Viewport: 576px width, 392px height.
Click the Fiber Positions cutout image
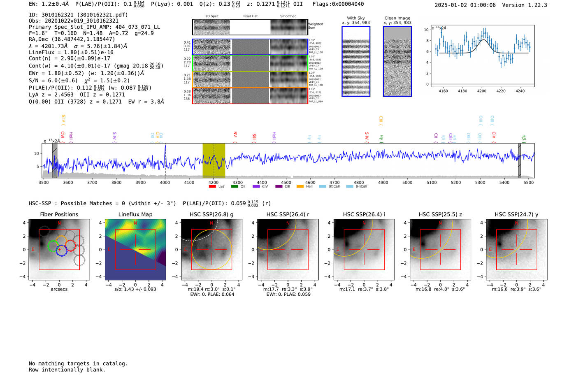point(59,250)
